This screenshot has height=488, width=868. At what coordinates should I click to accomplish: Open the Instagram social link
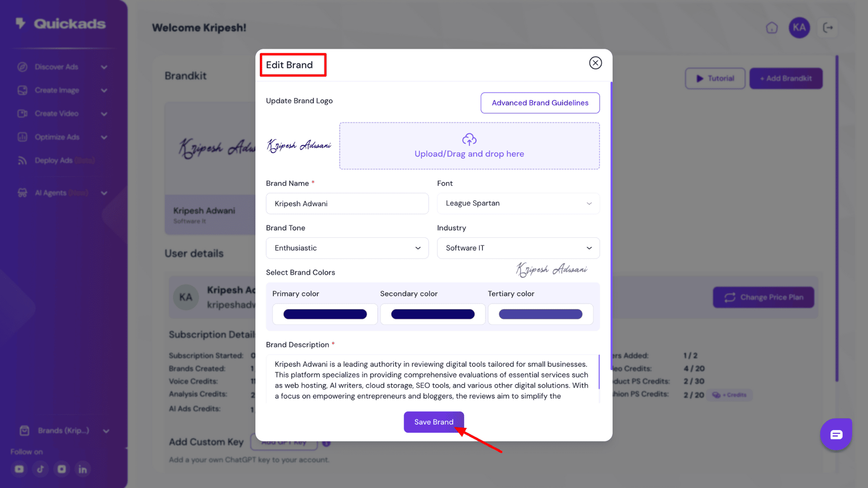(x=61, y=469)
